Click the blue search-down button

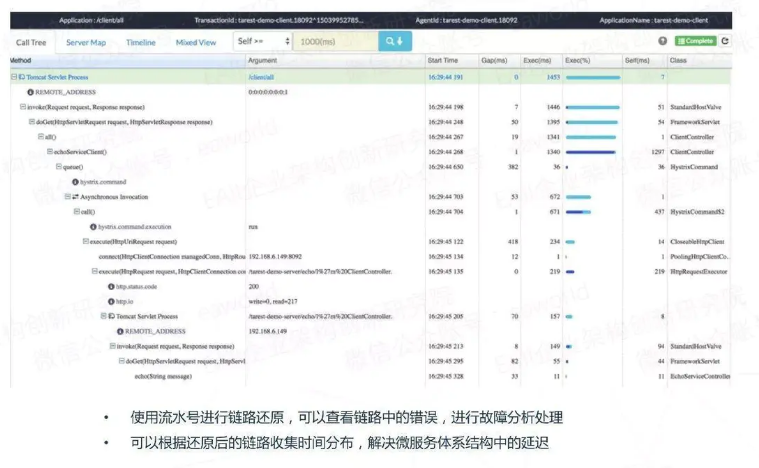[x=395, y=41]
